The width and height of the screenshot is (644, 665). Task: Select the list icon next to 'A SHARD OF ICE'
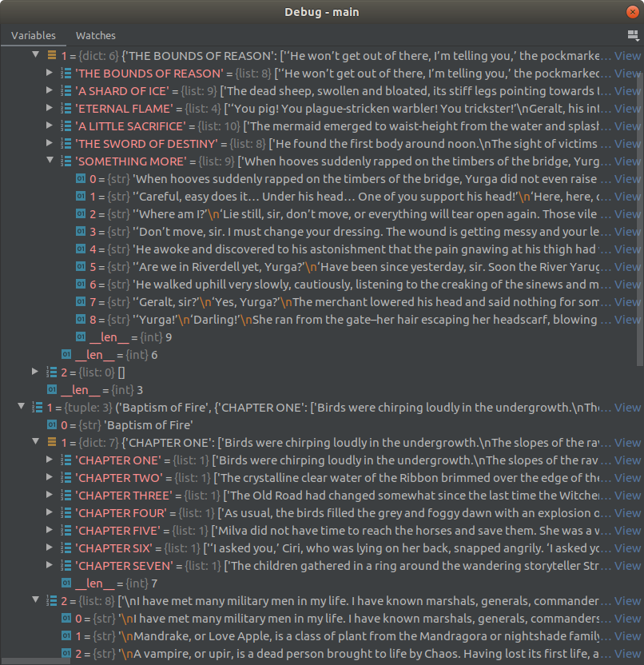point(66,90)
